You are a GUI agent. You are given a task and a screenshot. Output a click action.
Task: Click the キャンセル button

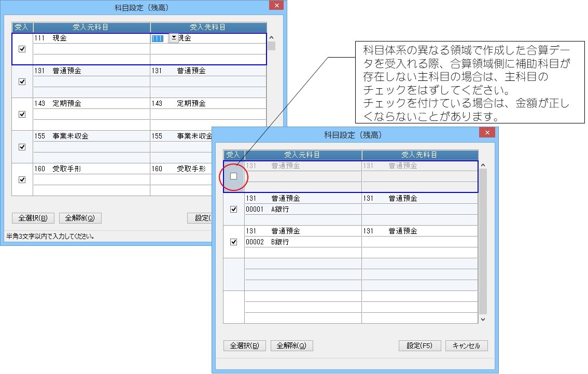coord(467,345)
